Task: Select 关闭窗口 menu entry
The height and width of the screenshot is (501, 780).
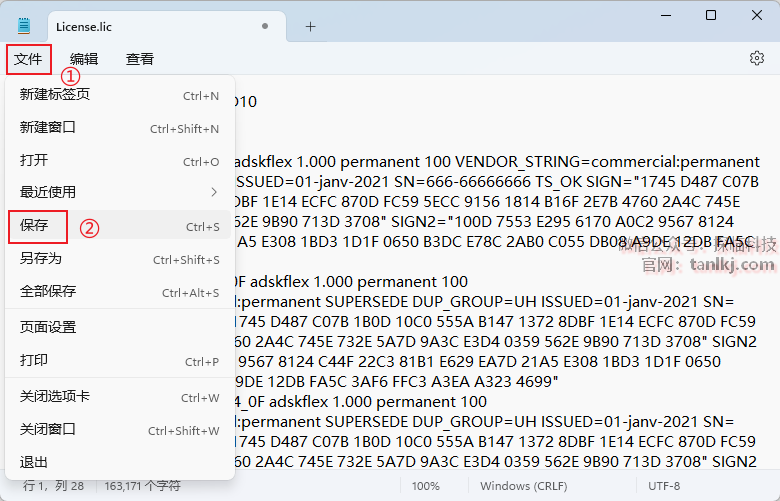Action: point(119,430)
